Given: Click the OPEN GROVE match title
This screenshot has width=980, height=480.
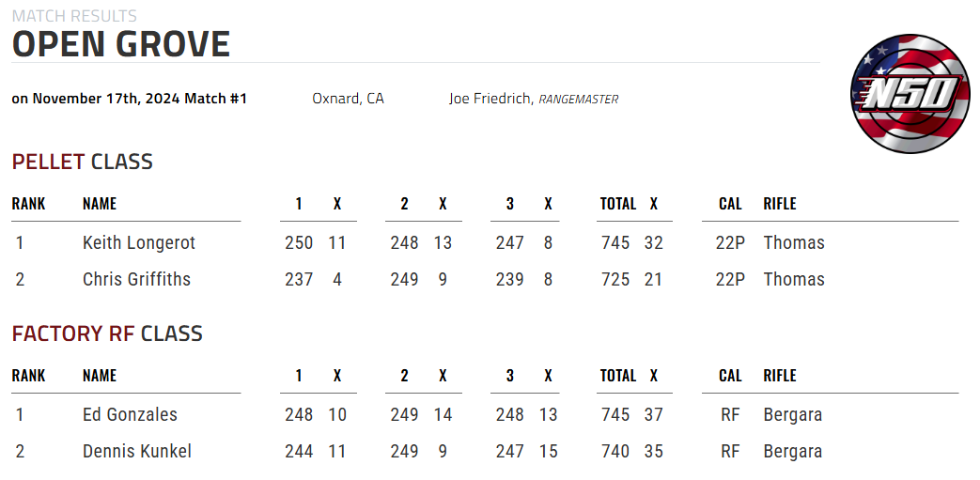Looking at the screenshot, I should click(121, 44).
